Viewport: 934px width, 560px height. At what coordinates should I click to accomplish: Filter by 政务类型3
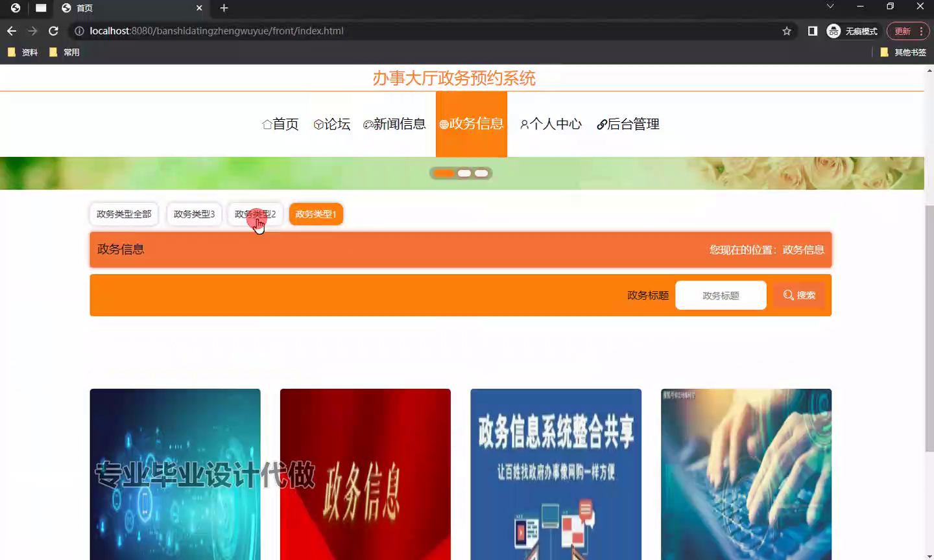pos(194,214)
